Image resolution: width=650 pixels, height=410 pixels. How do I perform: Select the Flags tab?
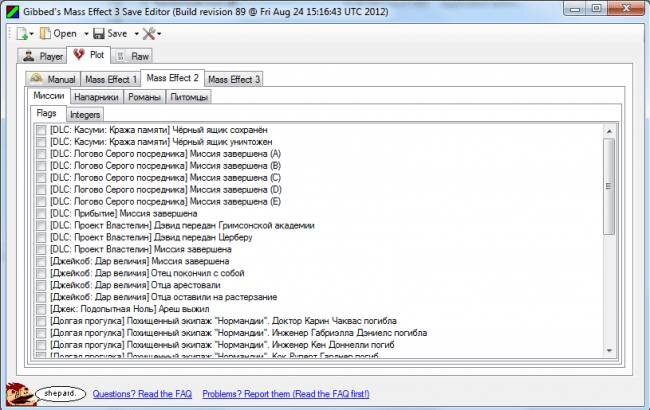[46, 113]
